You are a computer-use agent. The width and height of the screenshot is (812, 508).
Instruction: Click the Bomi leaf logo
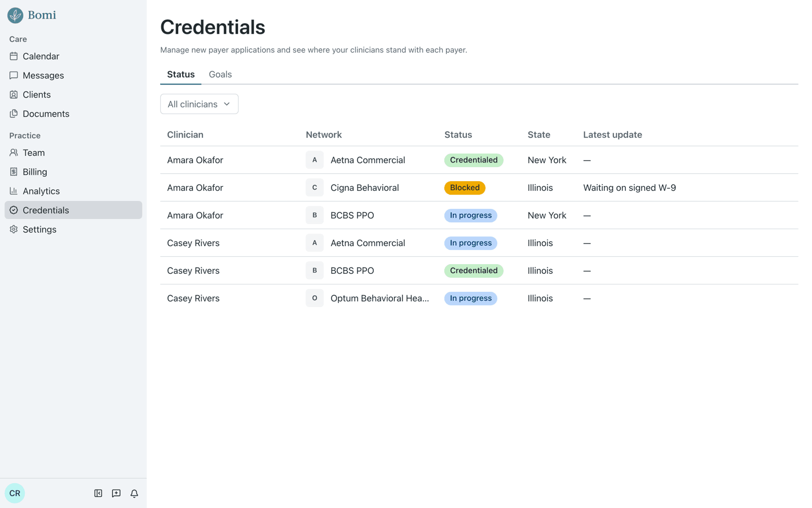pos(15,15)
